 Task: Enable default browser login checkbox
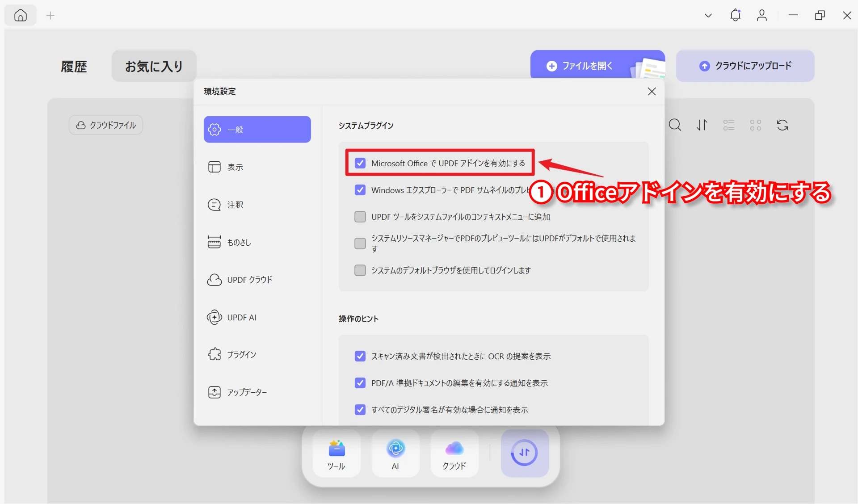click(360, 270)
